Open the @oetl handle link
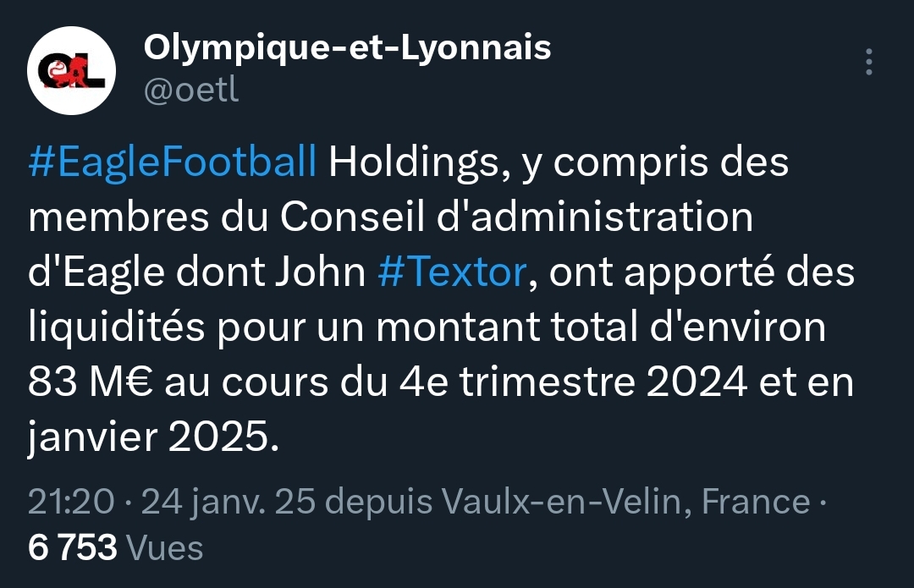The image size is (914, 588). pyautogui.click(x=191, y=91)
